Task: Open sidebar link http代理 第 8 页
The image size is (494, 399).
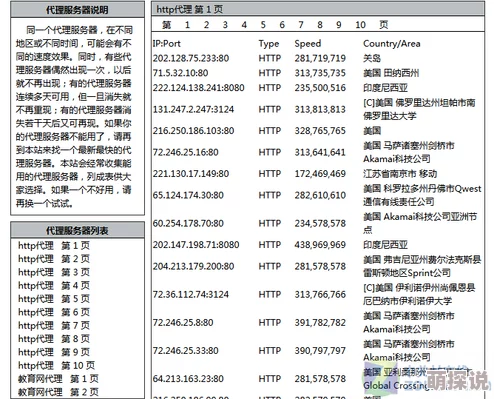Action: click(54, 339)
